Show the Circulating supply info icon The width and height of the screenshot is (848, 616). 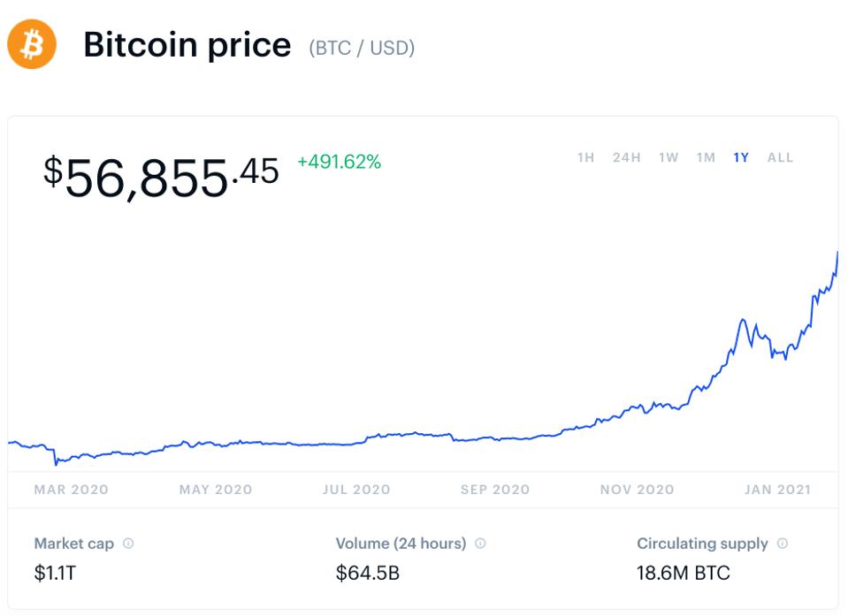point(783,544)
